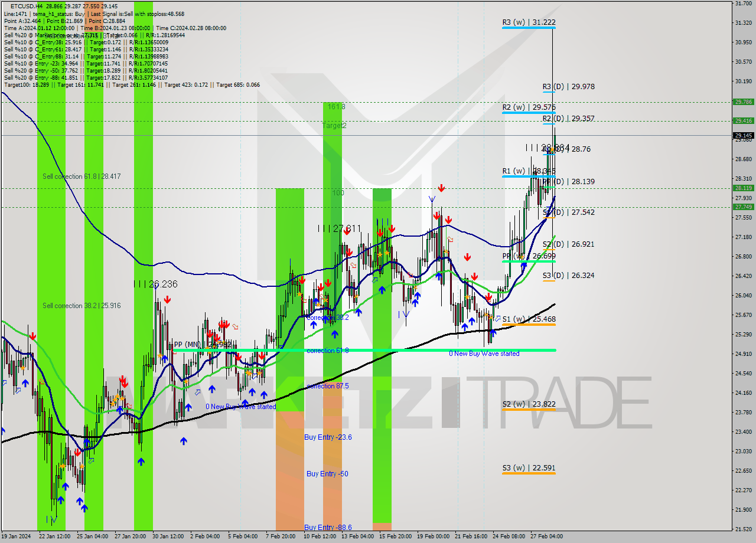Click the Target100: 18.289 info line
Viewport: 756px width, 543px height.
pyautogui.click(x=132, y=85)
